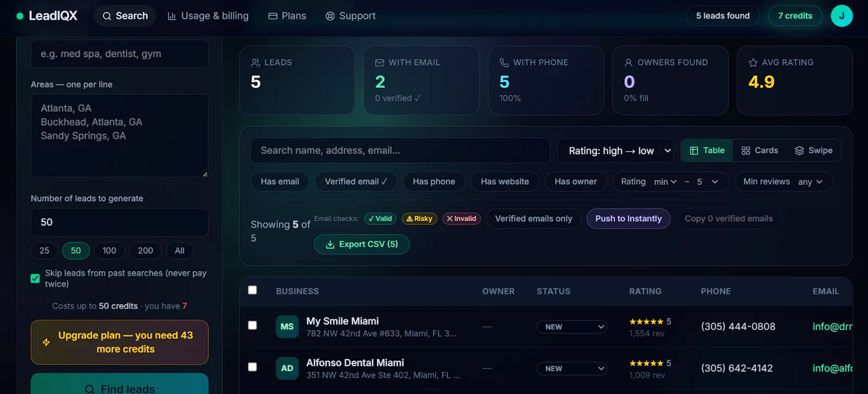Toggle Verified emails only filter
The image size is (868, 394).
pyautogui.click(x=533, y=218)
